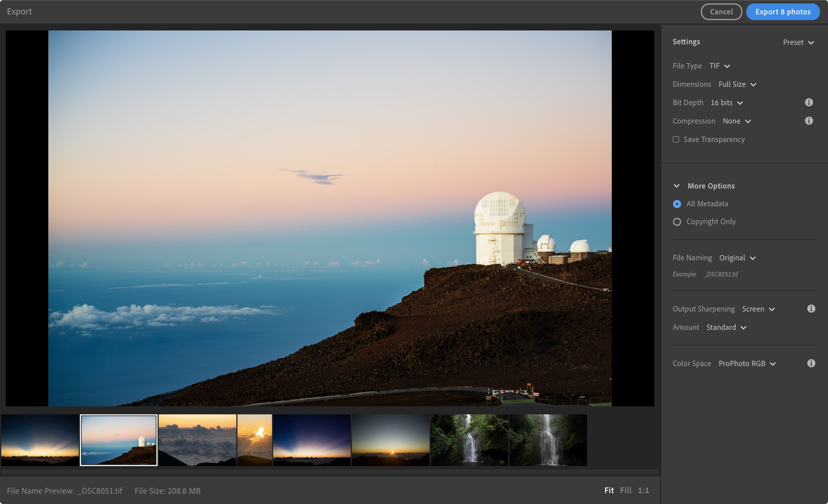Open the Dimensions Full Size dropdown

click(737, 84)
